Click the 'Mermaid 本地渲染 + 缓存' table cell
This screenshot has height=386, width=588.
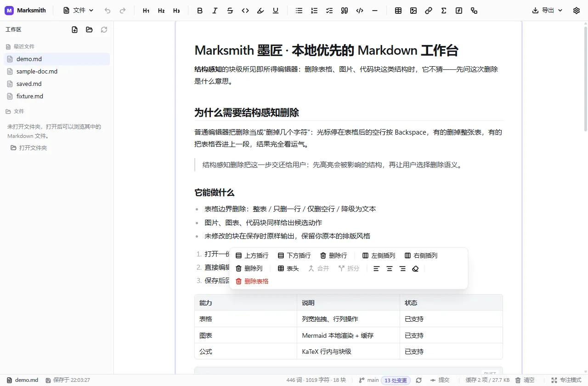click(x=348, y=335)
